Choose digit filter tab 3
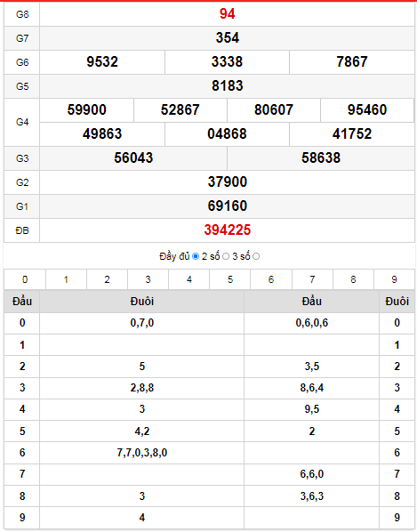 148,279
